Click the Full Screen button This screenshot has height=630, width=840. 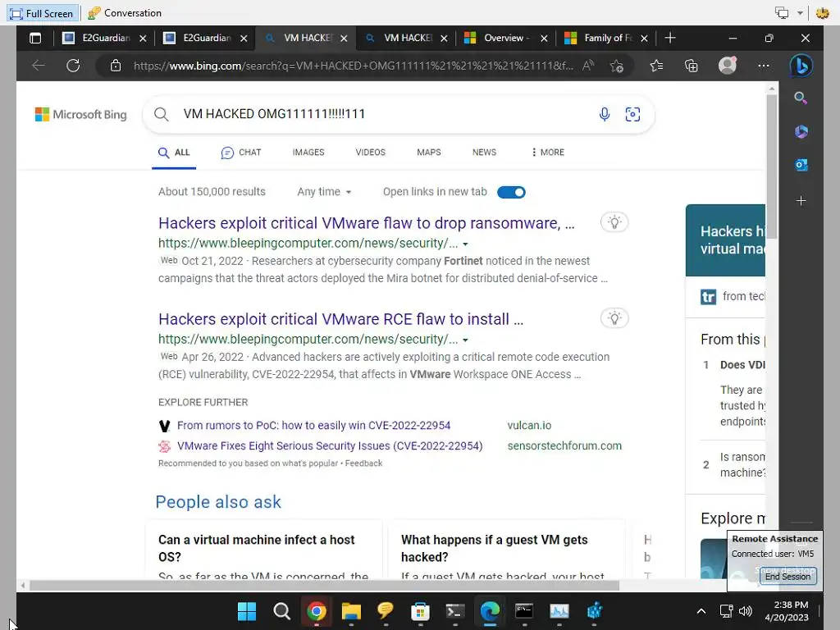43,13
